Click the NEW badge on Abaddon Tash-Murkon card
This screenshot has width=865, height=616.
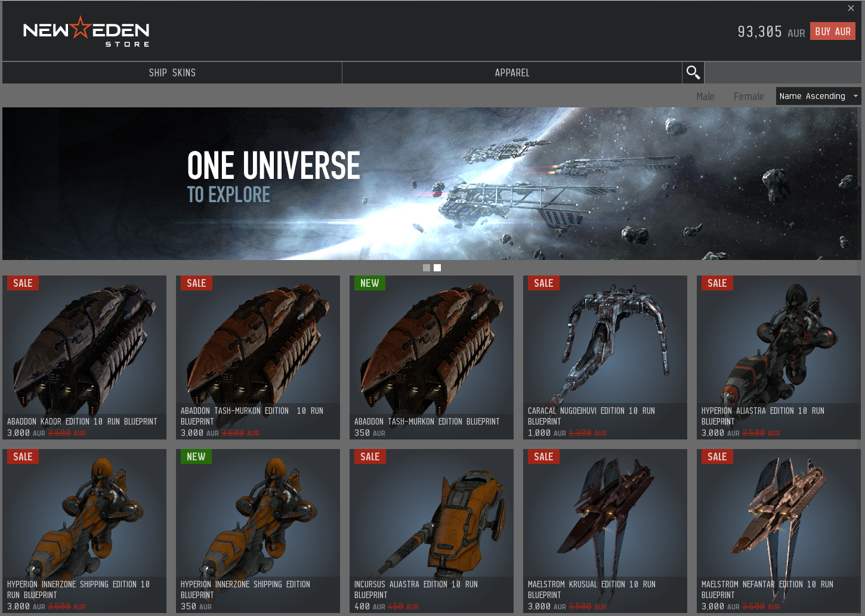(370, 283)
